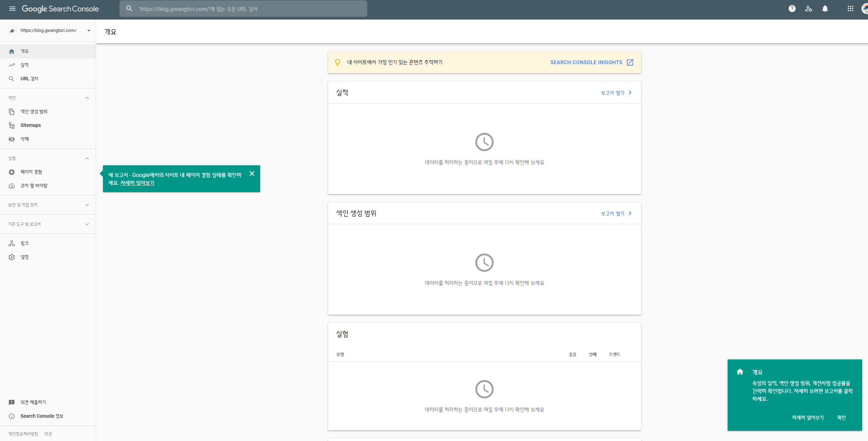Viewport: 868px width, 441px height.
Task: Open the external Search Console Insights icon
Action: pyautogui.click(x=630, y=62)
